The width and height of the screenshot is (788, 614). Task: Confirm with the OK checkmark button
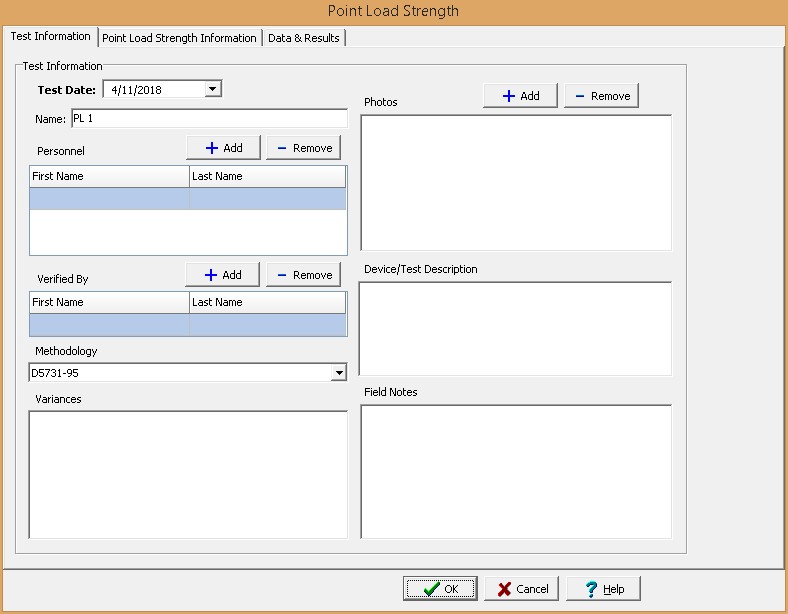(x=440, y=589)
